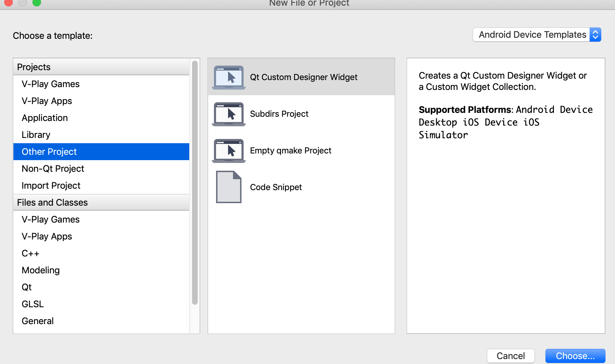
Task: Select Import Project category
Action: click(51, 186)
